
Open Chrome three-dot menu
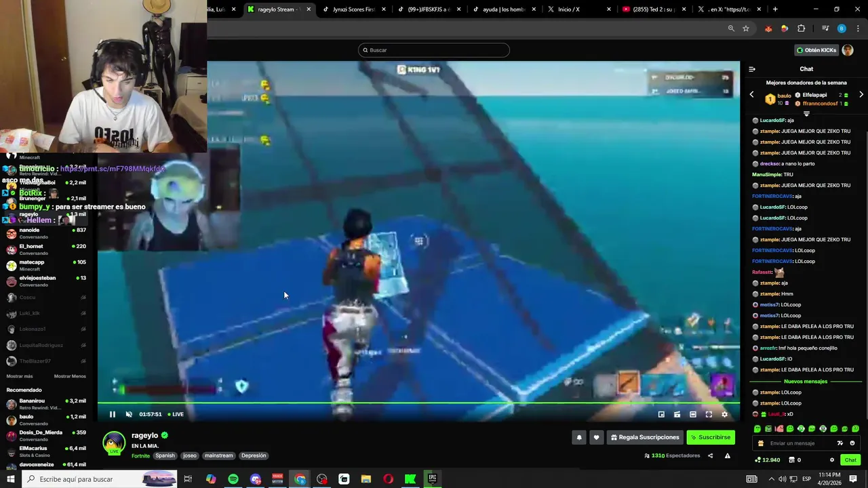click(859, 28)
